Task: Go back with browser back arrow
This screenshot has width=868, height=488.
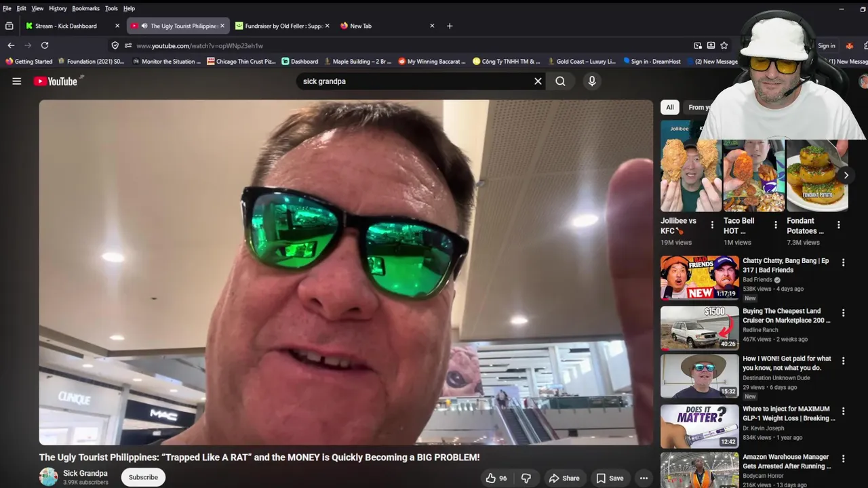Action: coord(11,45)
